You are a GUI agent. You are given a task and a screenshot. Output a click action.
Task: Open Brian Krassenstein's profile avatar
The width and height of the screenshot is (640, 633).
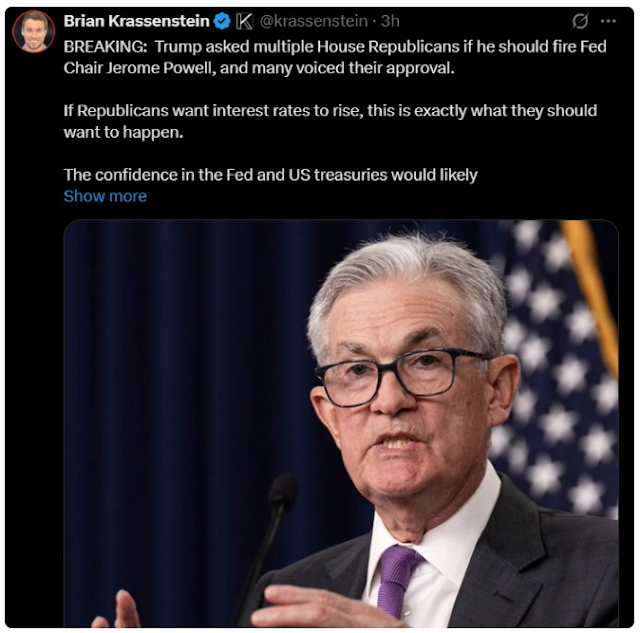(33, 31)
